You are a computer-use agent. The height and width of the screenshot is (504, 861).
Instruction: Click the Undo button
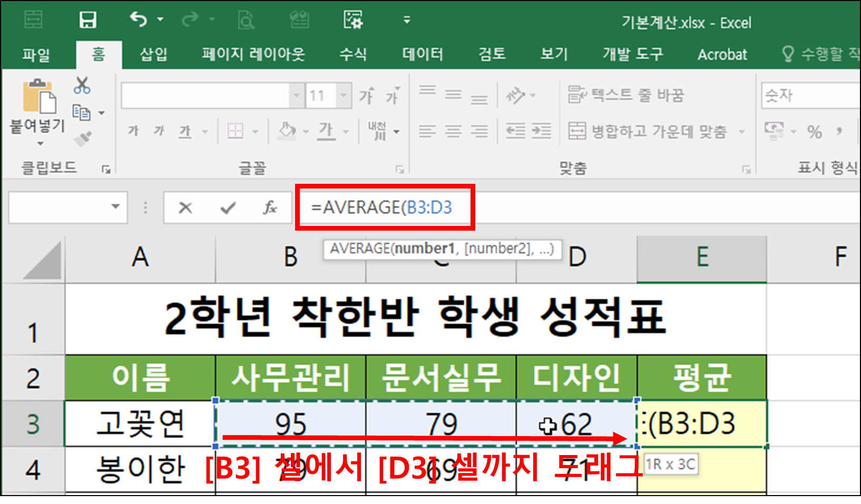[138, 18]
